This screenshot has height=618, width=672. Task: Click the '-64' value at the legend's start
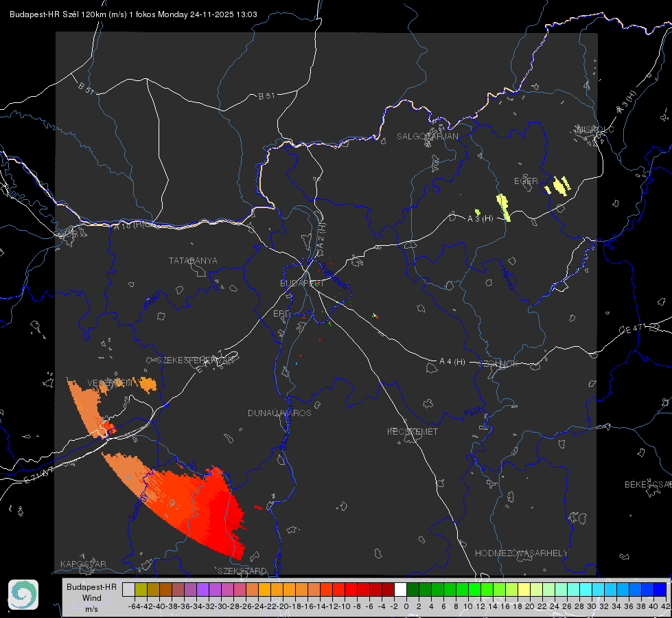click(134, 606)
